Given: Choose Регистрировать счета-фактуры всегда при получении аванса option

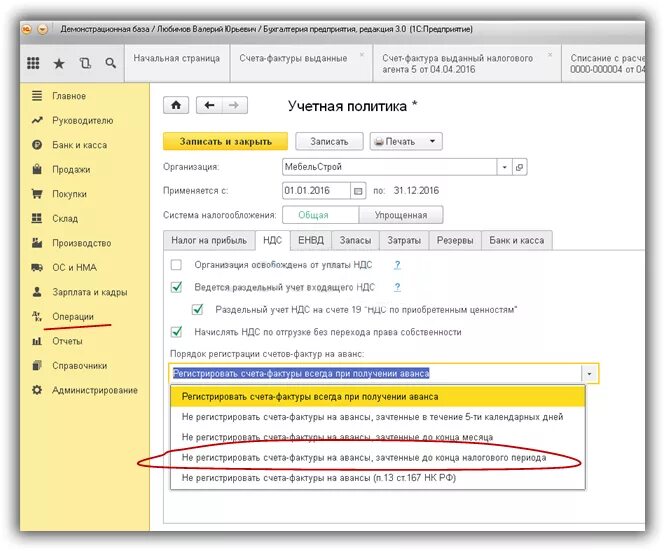Looking at the screenshot, I should click(x=377, y=397).
